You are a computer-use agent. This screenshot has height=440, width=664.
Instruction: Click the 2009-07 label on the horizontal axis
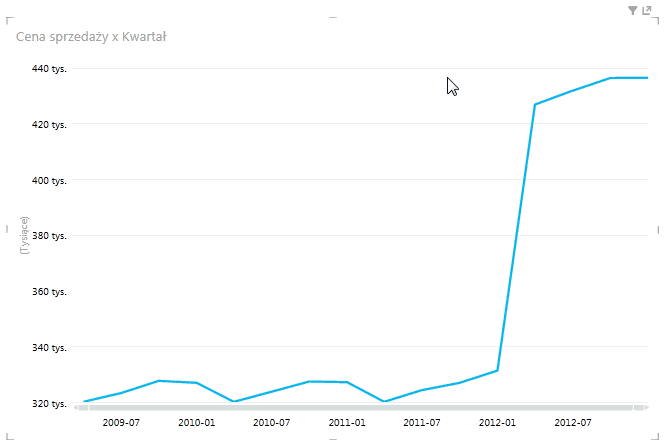[x=121, y=423]
